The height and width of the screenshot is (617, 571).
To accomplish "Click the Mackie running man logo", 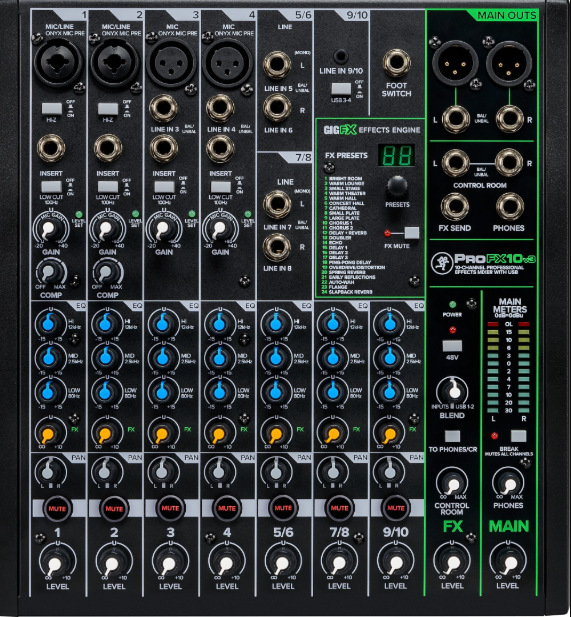I will (440, 263).
